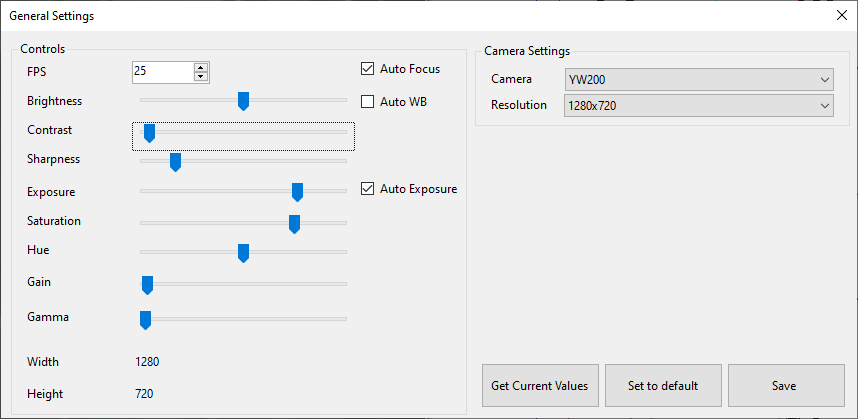Close the General Settings dialog
Image resolution: width=858 pixels, height=419 pixels.
tap(842, 15)
